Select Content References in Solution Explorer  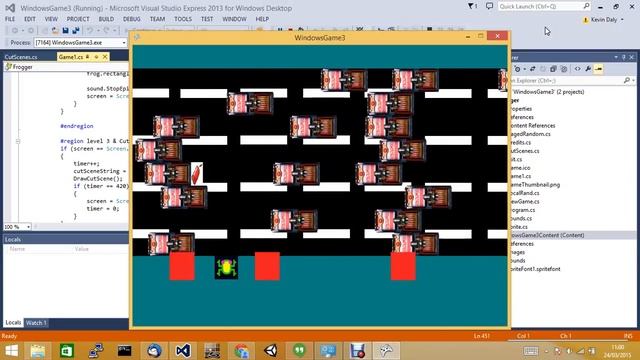(533, 126)
